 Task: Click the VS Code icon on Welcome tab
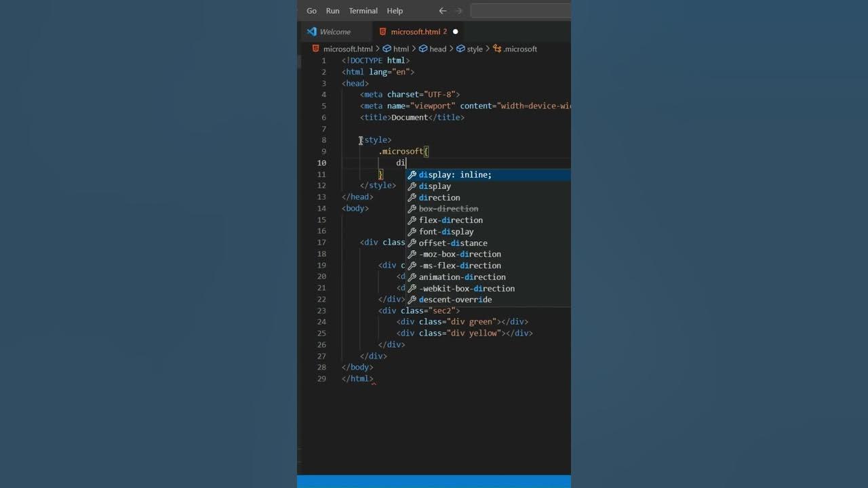pos(311,32)
